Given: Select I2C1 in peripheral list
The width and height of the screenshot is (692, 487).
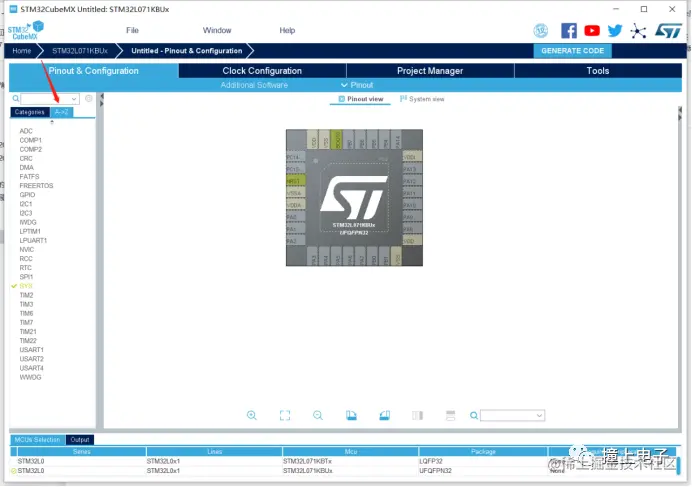Looking at the screenshot, I should [x=26, y=204].
